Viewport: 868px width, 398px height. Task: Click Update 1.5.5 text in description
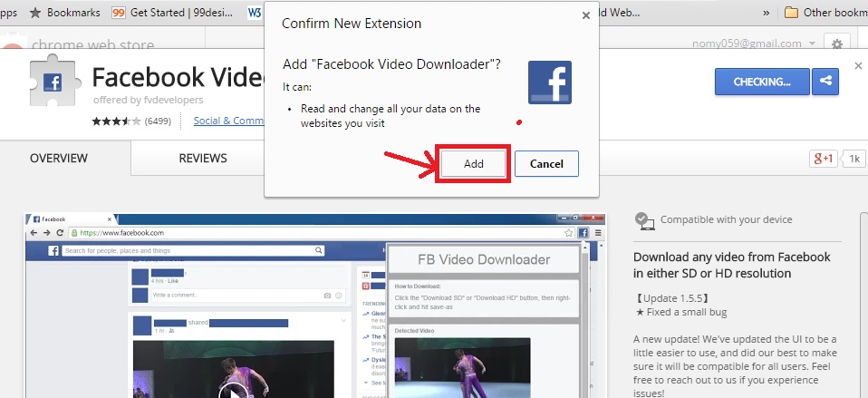pos(671,298)
